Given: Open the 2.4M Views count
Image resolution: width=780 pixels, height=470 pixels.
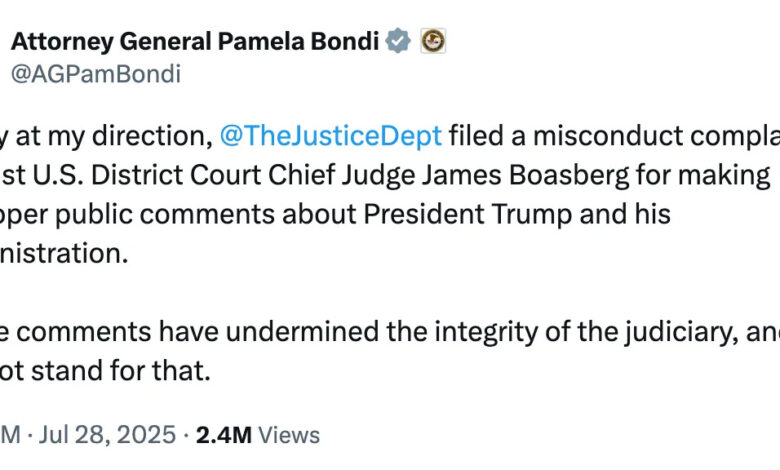Looking at the screenshot, I should pyautogui.click(x=258, y=435).
